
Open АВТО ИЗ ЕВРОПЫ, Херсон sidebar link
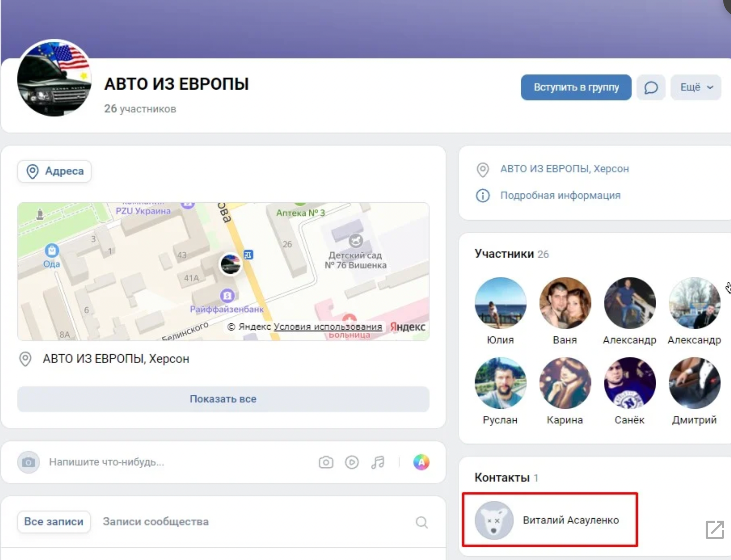point(564,169)
